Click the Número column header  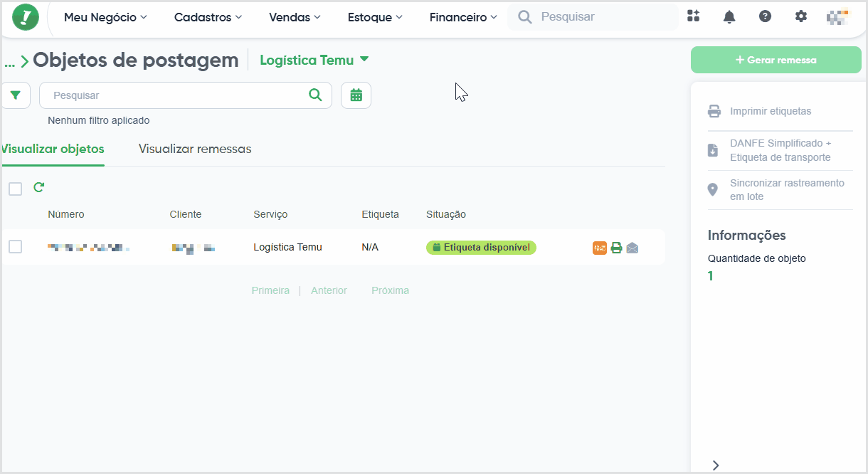[x=66, y=214]
